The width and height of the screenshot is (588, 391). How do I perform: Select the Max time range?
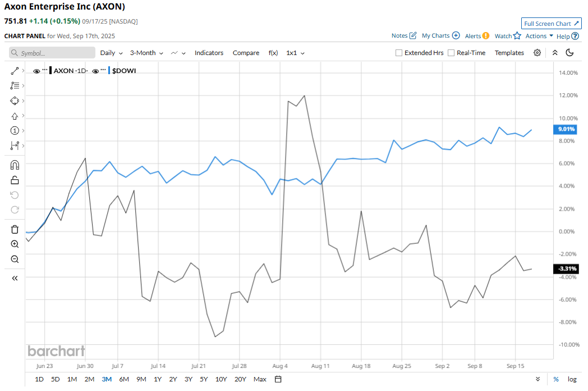click(x=260, y=379)
